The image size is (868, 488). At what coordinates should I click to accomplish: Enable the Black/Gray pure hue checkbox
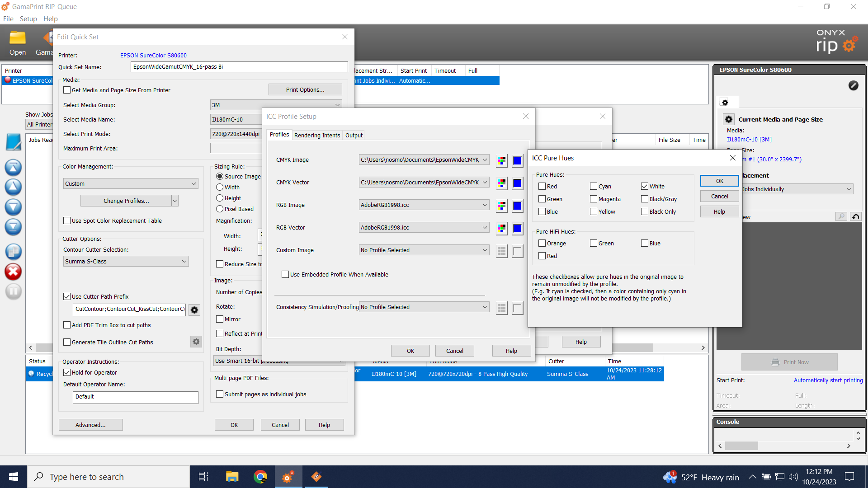click(644, 199)
